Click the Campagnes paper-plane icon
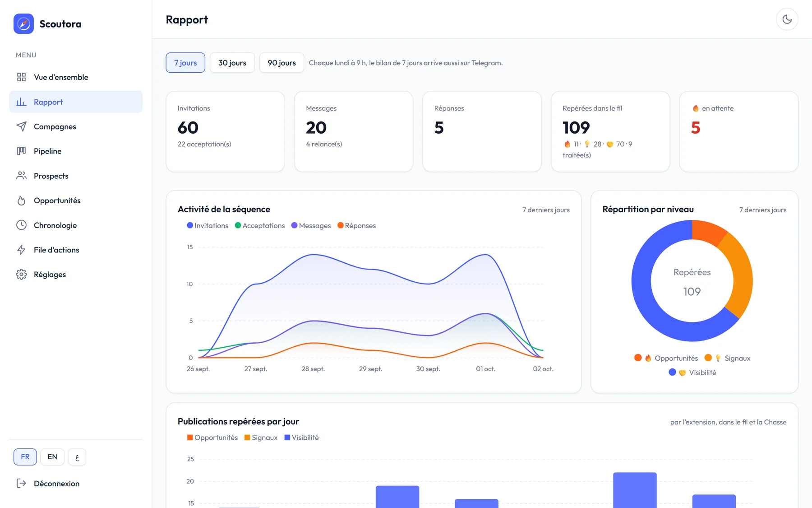812x508 pixels. pyautogui.click(x=21, y=126)
